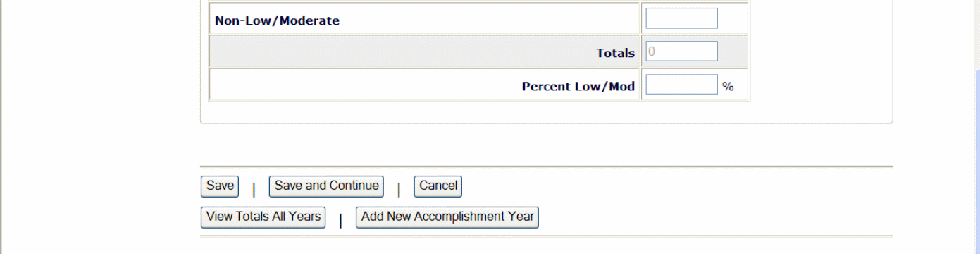
Task: Click the horizontal rule below View Totals button
Action: pos(547,236)
